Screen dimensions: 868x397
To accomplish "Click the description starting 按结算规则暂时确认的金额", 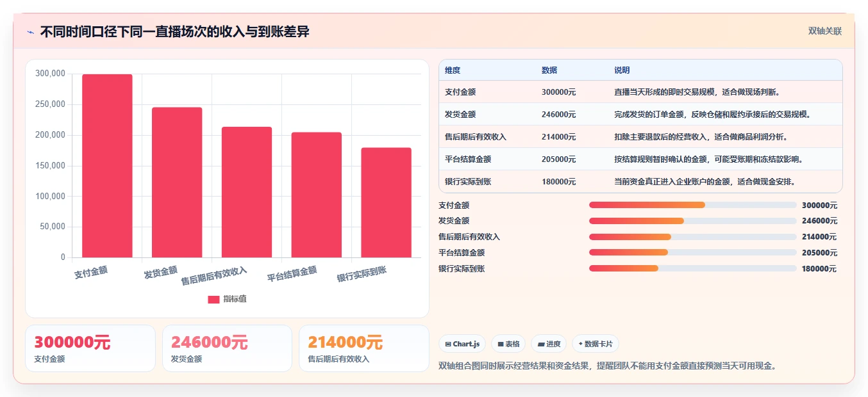I will [708, 159].
